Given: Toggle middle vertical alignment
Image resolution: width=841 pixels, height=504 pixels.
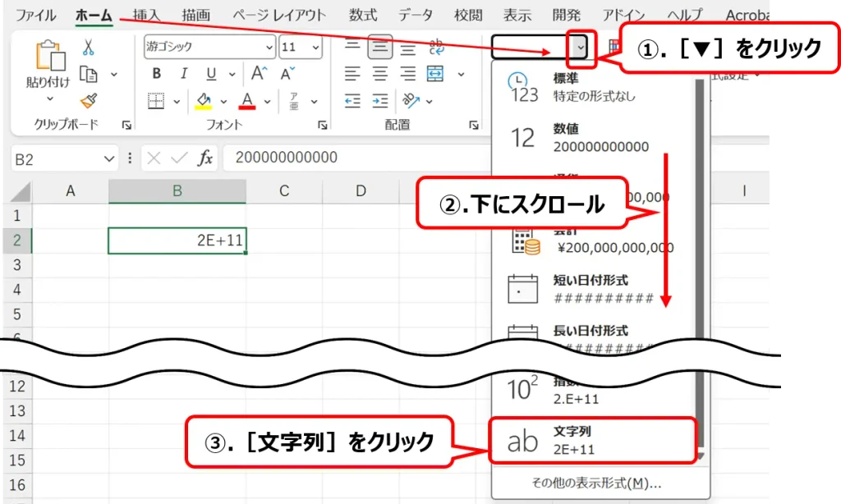Looking at the screenshot, I should pyautogui.click(x=379, y=47).
